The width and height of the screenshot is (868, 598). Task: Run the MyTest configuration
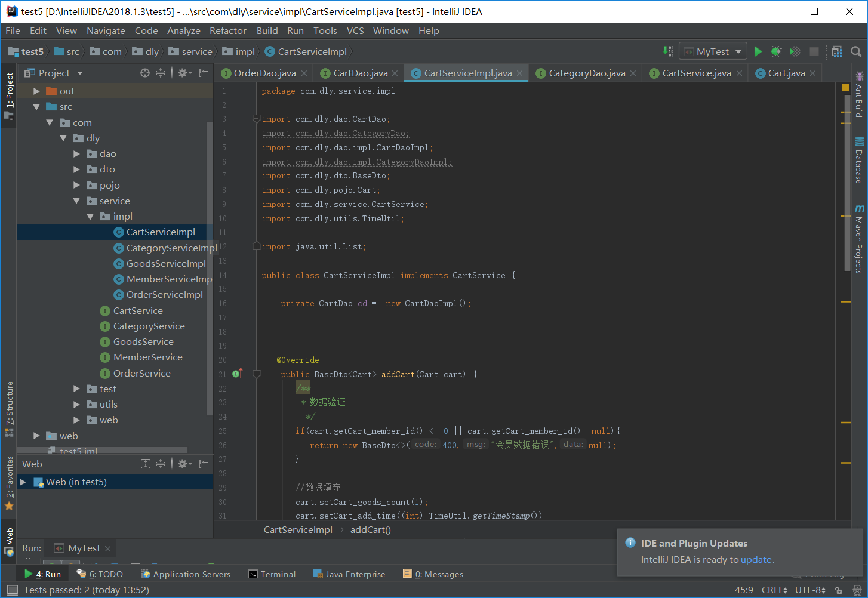(x=758, y=51)
